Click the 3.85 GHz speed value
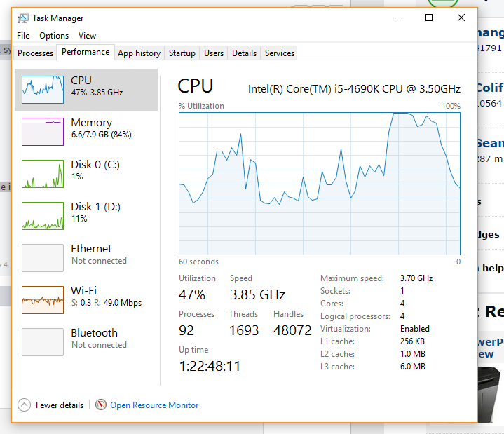This screenshot has width=504, height=434. (257, 294)
